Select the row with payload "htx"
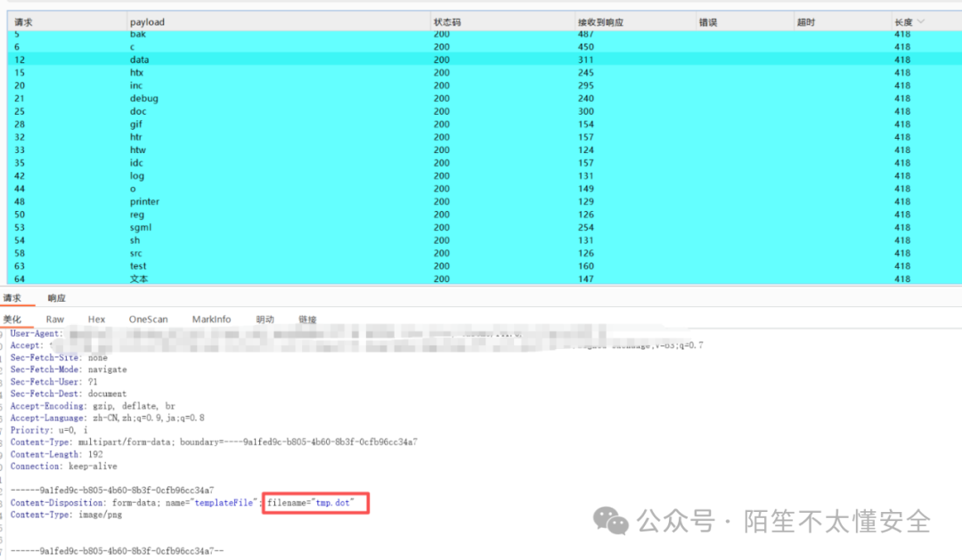The height and width of the screenshot is (560, 962). (x=485, y=72)
